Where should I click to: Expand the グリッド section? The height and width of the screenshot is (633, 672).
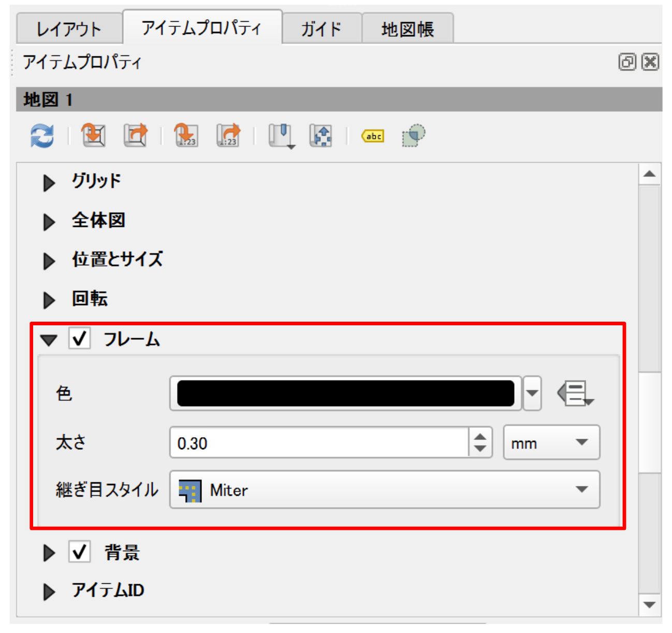49,182
